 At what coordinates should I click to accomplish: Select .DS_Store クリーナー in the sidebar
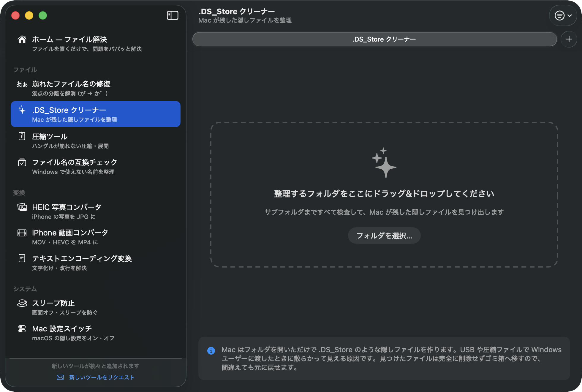pyautogui.click(x=96, y=114)
